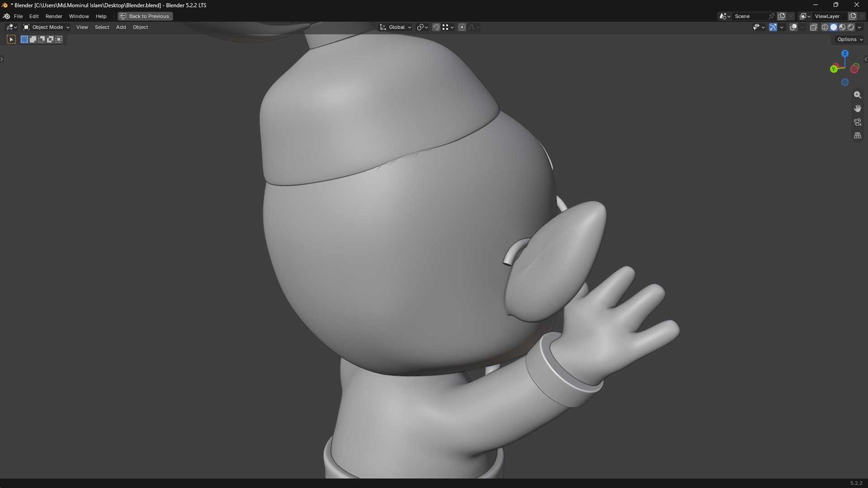This screenshot has width=868, height=488.
Task: Toggle X-Ray mode icon
Action: pyautogui.click(x=814, y=28)
